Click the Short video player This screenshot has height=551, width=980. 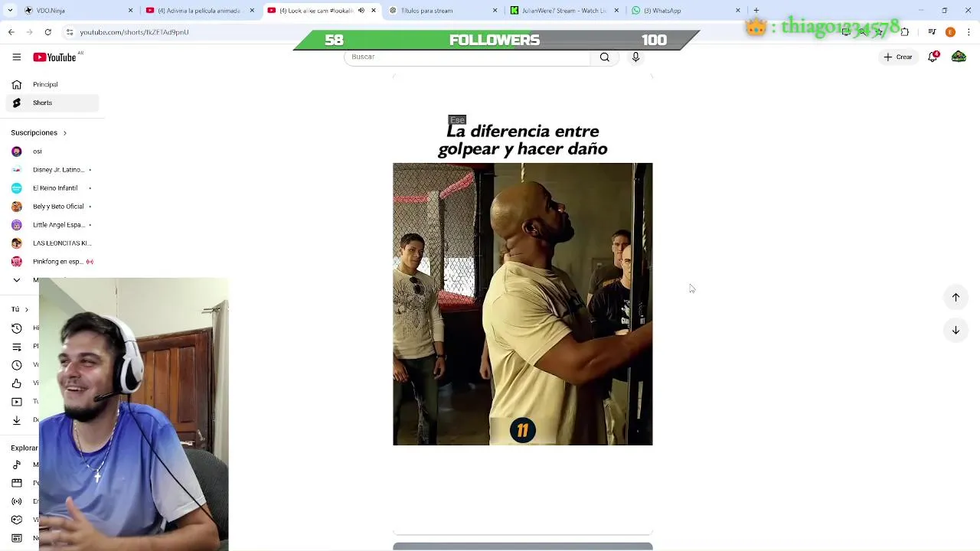[x=523, y=304]
